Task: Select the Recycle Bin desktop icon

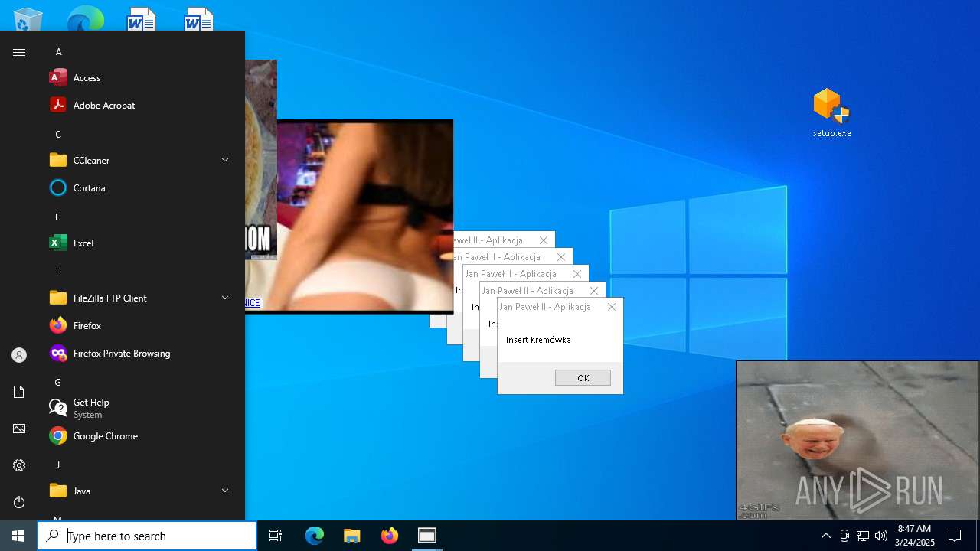Action: tap(28, 20)
